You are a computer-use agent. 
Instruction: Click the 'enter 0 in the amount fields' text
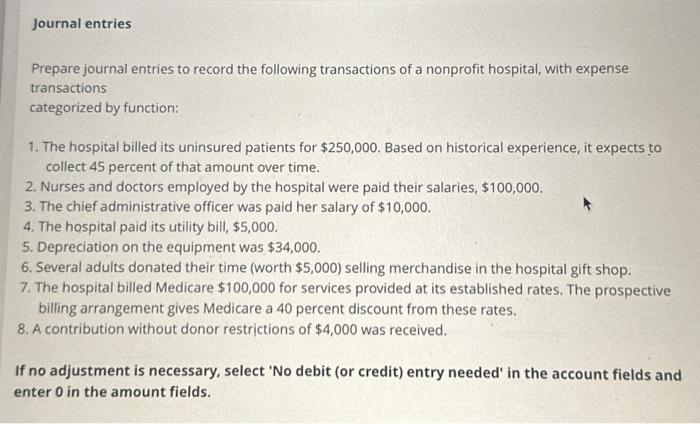pos(112,392)
